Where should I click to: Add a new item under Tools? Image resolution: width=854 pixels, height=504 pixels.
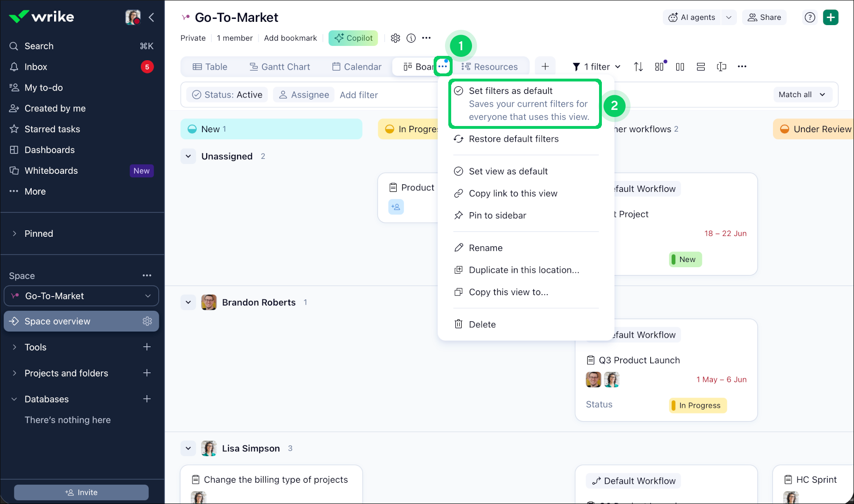(x=147, y=347)
